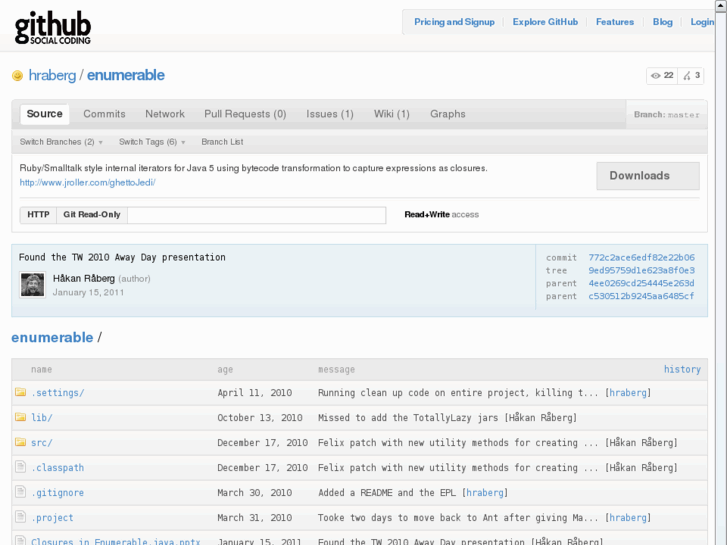Open the Branch List link
Viewport: 727px width, 545px height.
[222, 142]
